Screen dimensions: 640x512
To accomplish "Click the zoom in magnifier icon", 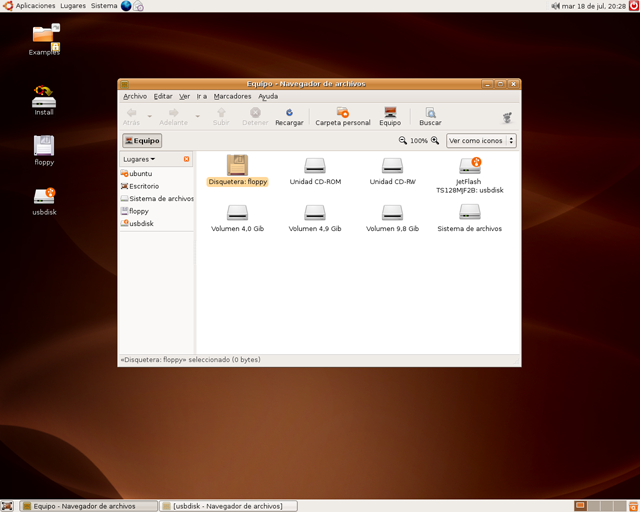I will (435, 141).
